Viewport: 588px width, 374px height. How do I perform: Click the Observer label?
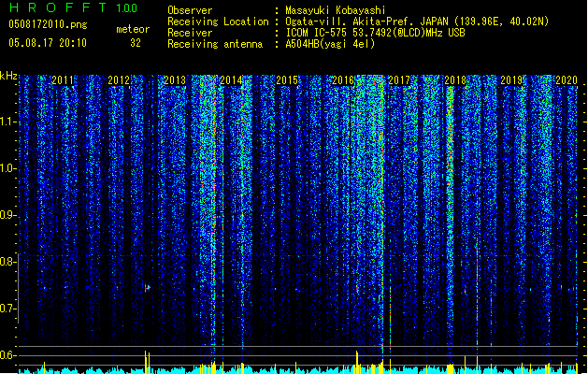point(190,10)
